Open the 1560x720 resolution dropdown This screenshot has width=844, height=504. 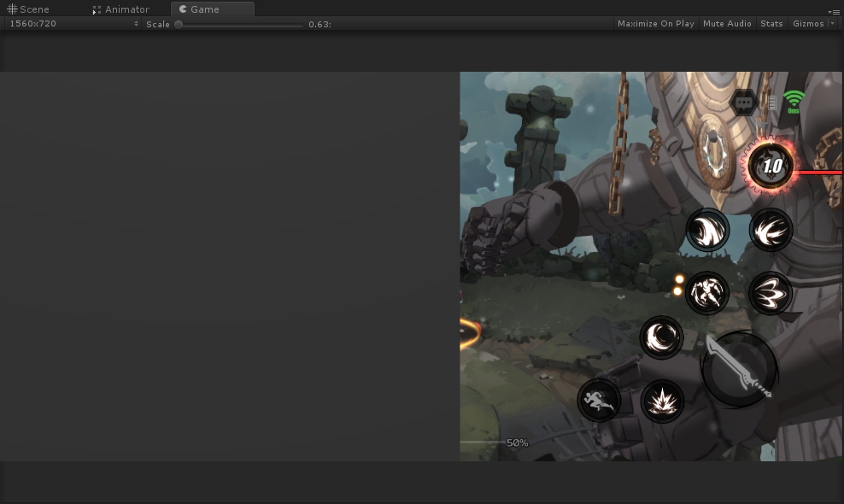click(x=73, y=24)
